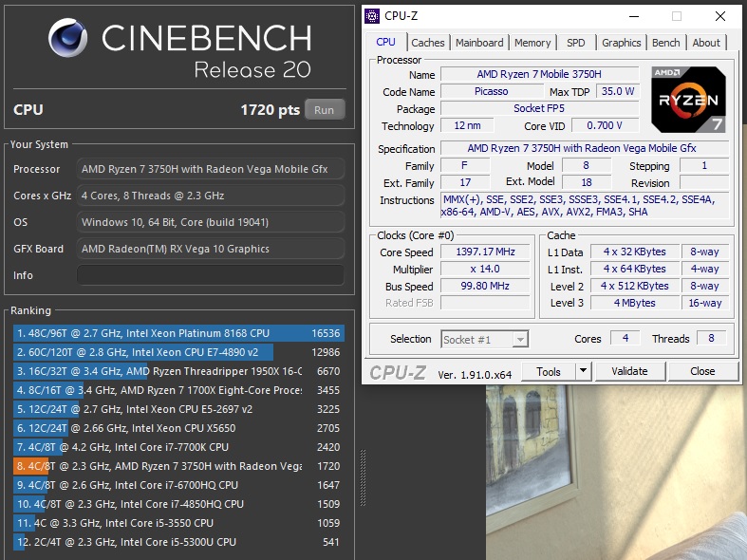This screenshot has height=560, width=747.
Task: Click the Info input field in Cinebench
Action: 210,275
